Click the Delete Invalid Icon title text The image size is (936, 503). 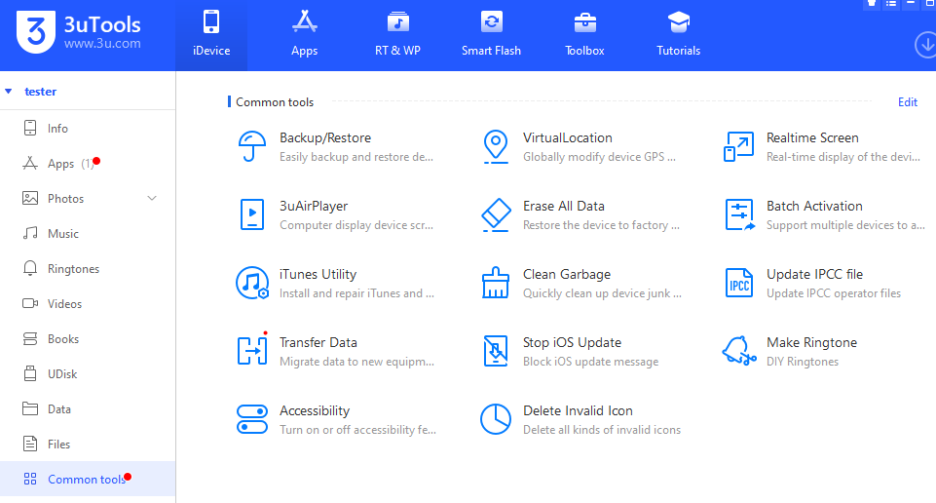pos(578,411)
